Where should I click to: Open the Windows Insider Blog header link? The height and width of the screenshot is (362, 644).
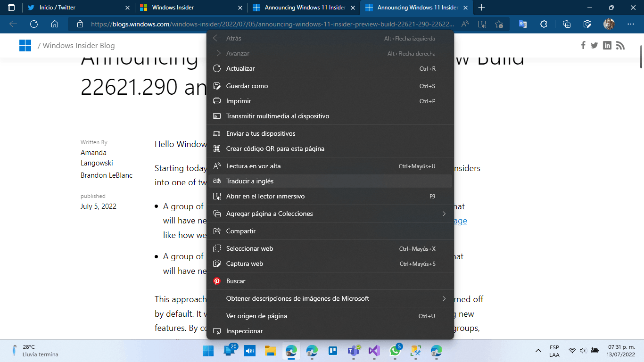(x=78, y=46)
